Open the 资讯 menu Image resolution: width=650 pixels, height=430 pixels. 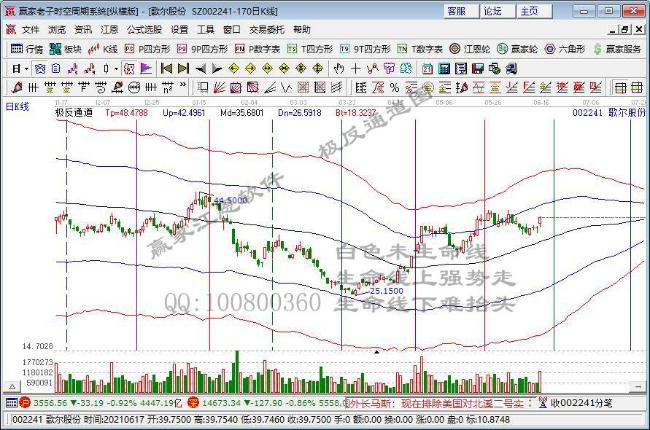[x=83, y=29]
